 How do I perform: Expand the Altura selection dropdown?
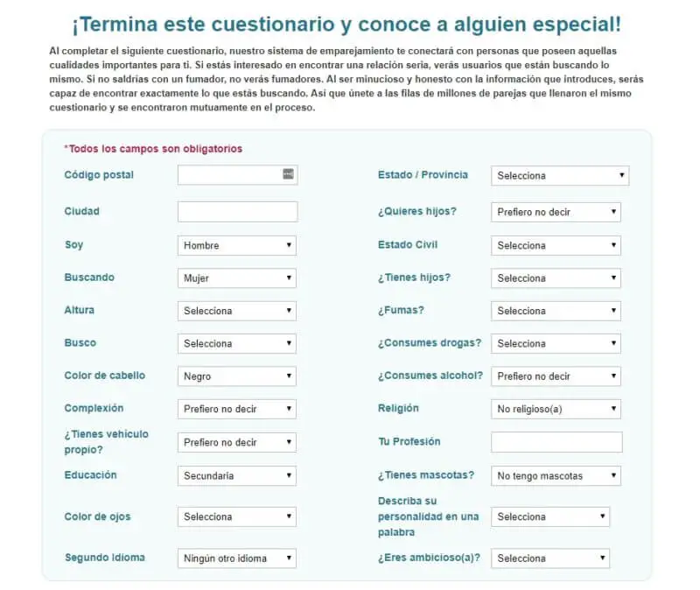click(x=237, y=311)
